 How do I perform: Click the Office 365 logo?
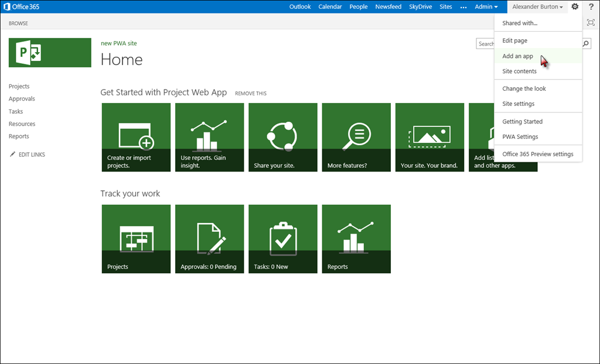(x=22, y=6)
